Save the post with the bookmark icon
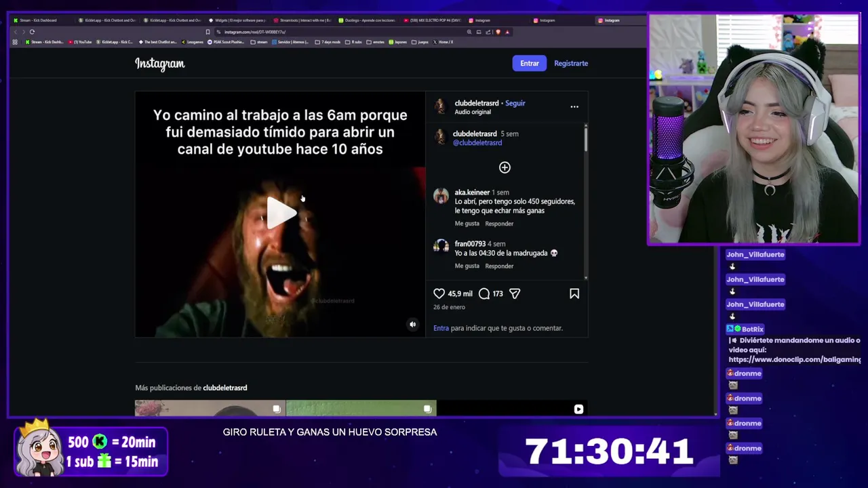868x488 pixels. click(x=574, y=293)
